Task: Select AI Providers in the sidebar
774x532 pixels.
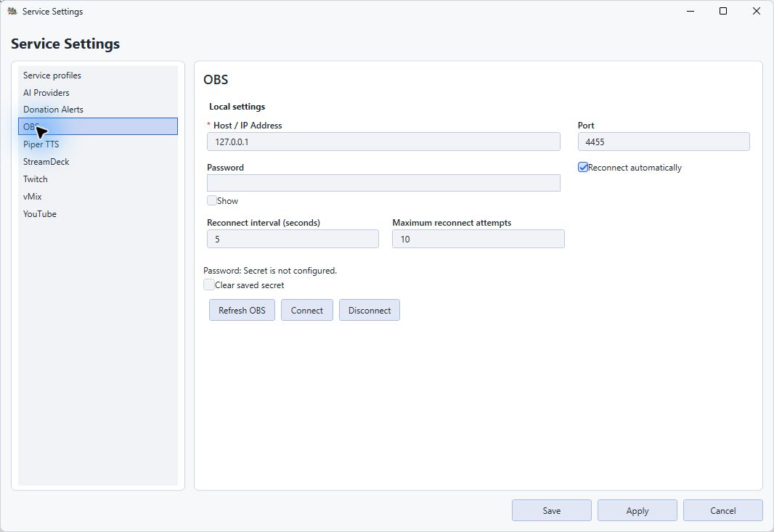Action: tap(98, 92)
